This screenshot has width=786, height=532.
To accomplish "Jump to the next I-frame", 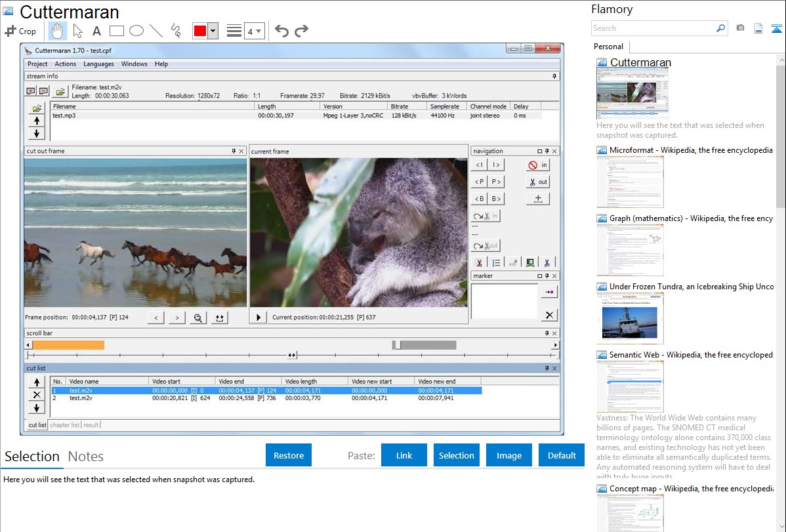I will (496, 165).
